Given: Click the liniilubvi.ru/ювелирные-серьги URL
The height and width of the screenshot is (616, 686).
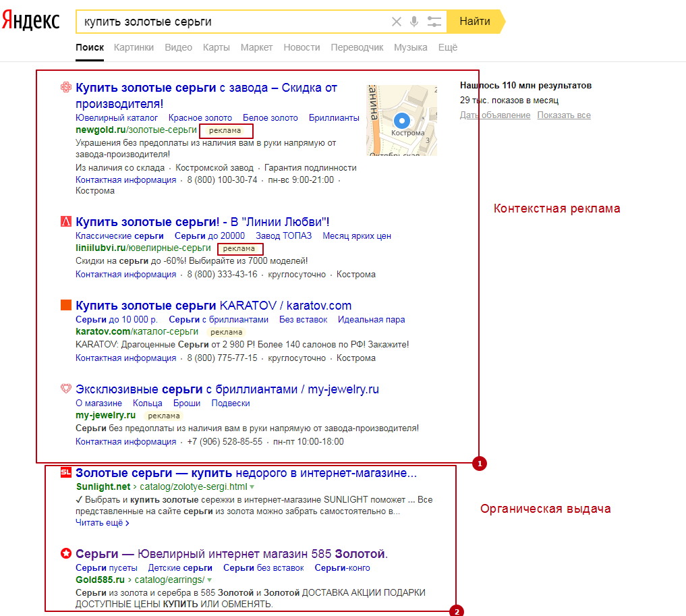Looking at the screenshot, I should click(143, 248).
